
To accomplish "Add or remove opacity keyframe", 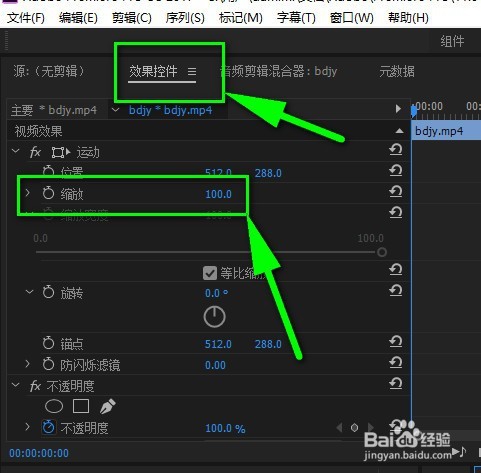I will pos(354,427).
